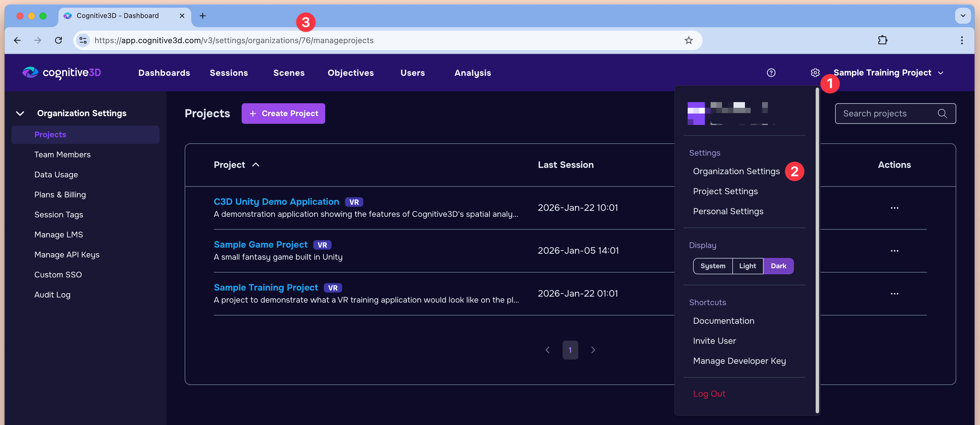Open Project Settings from menu
980x425 pixels.
[x=725, y=191]
